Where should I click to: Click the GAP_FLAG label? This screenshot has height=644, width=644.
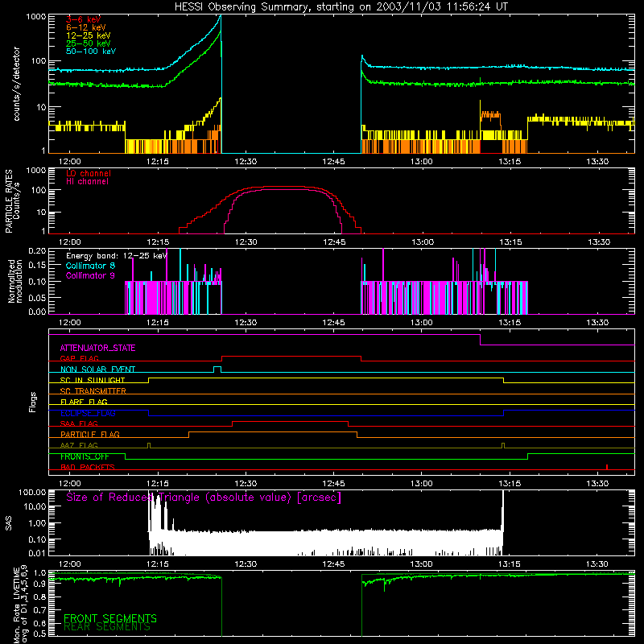(x=79, y=358)
